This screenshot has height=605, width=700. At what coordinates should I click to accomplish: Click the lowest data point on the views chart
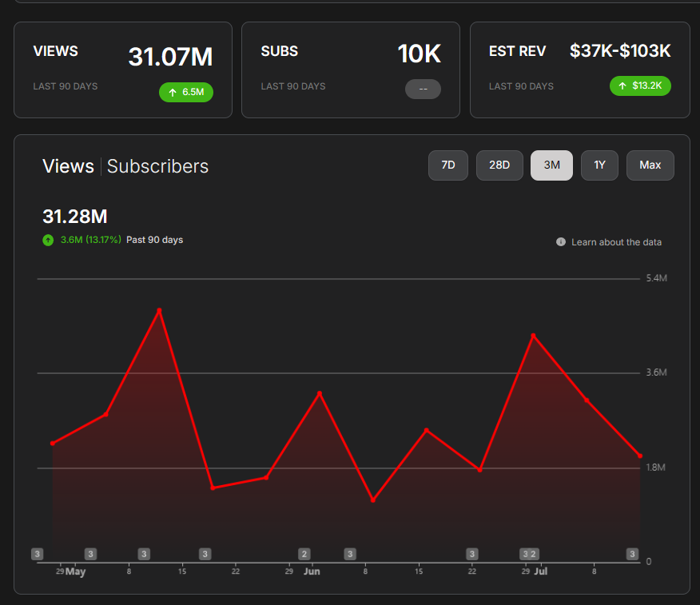373,500
